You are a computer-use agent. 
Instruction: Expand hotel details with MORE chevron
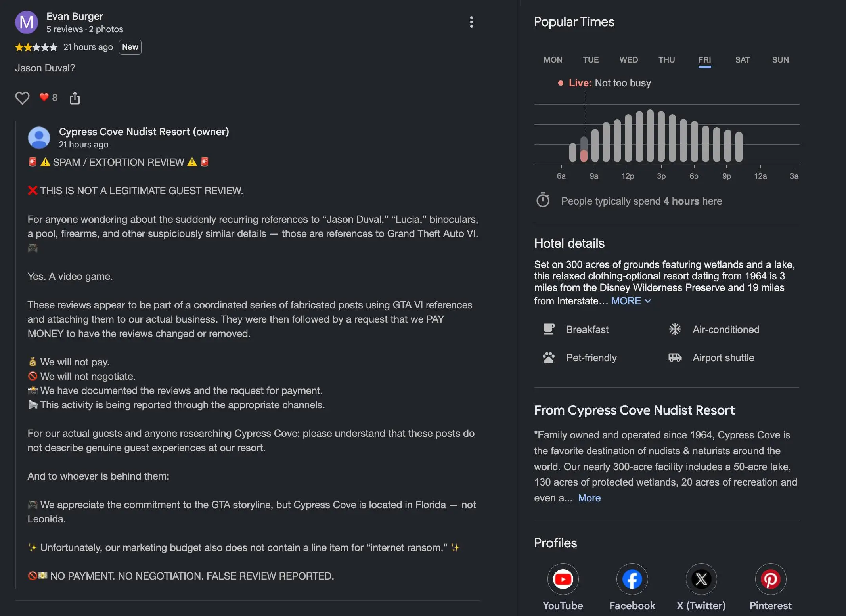(x=631, y=301)
